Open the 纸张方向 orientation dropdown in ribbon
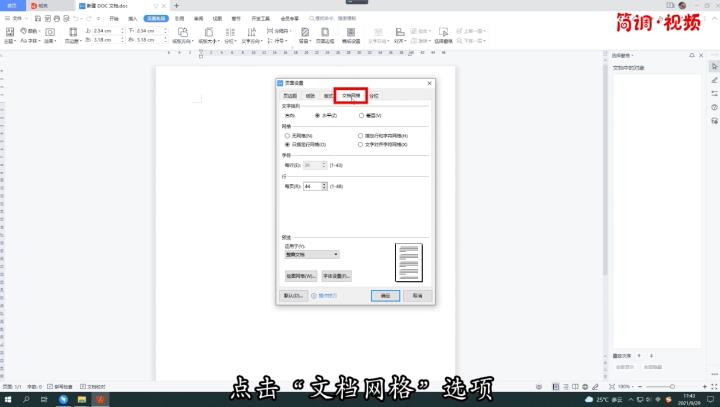 181,36
